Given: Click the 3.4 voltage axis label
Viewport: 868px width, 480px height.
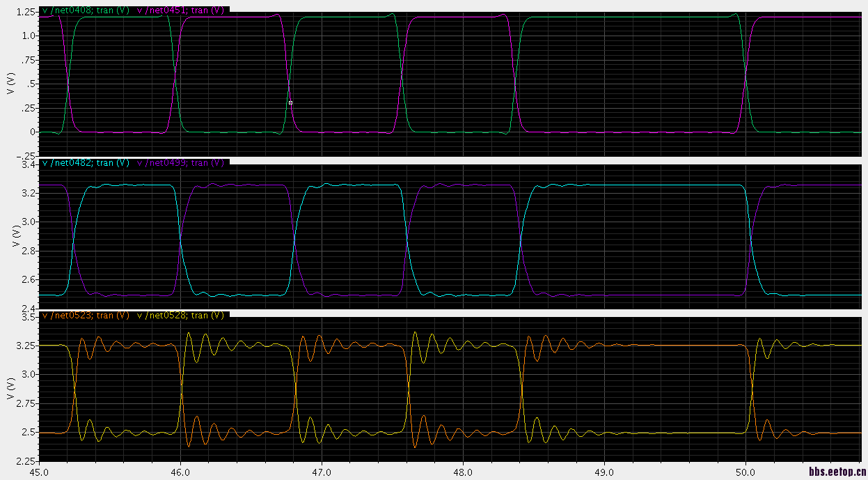Looking at the screenshot, I should point(29,164).
